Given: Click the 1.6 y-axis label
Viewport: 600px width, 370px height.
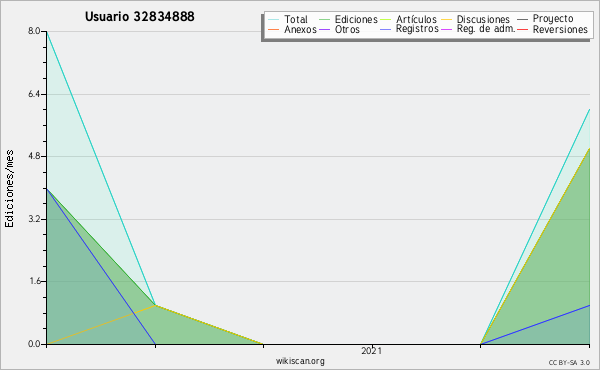Looking at the screenshot, I should (34, 281).
